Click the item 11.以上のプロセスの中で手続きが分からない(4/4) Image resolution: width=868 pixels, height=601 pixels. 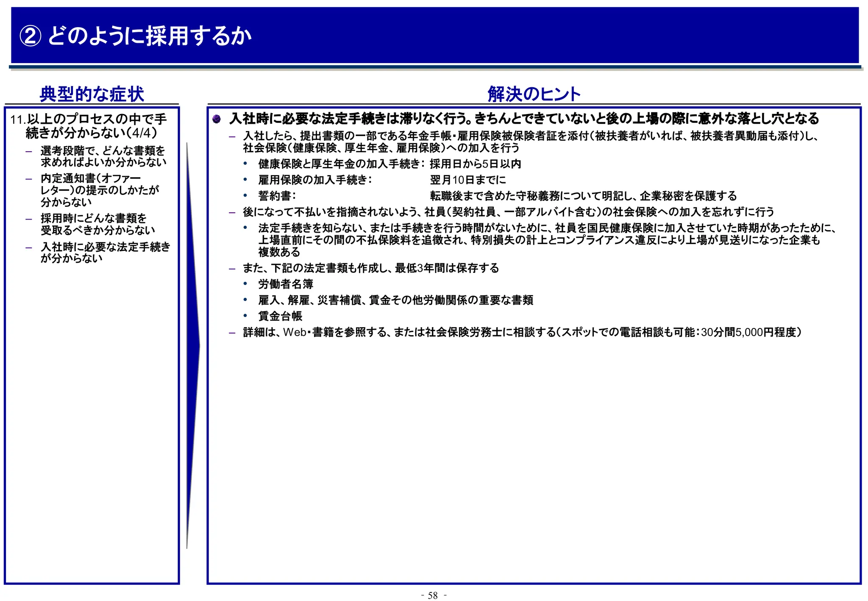[89, 126]
